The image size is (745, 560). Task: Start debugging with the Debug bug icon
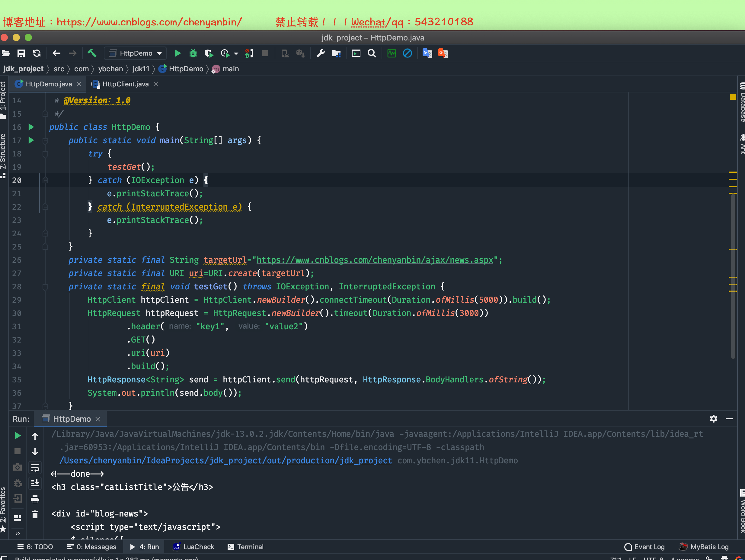[193, 53]
